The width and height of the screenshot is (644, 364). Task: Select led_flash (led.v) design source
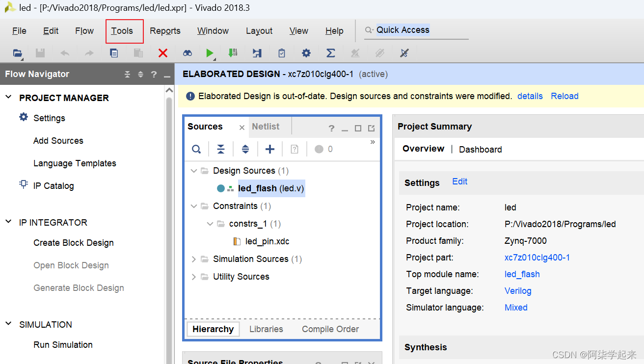(x=271, y=188)
